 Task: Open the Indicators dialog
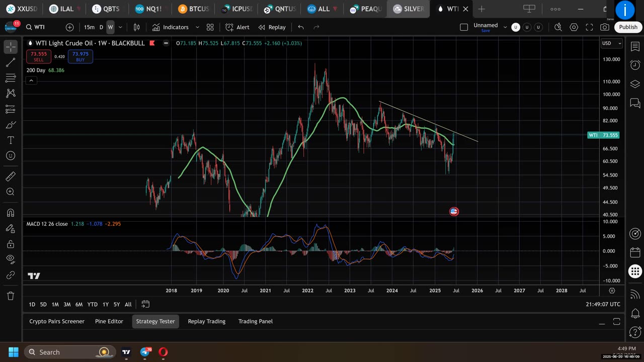[x=171, y=27]
